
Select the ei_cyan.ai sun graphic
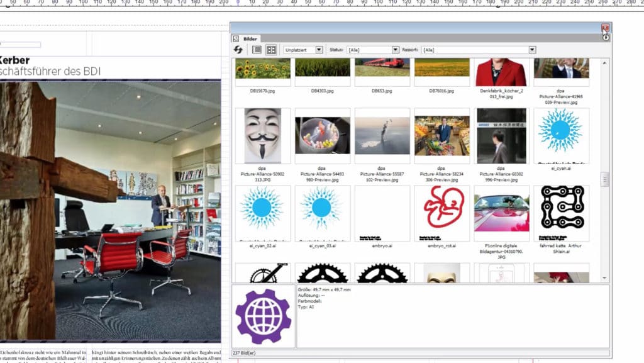point(561,133)
